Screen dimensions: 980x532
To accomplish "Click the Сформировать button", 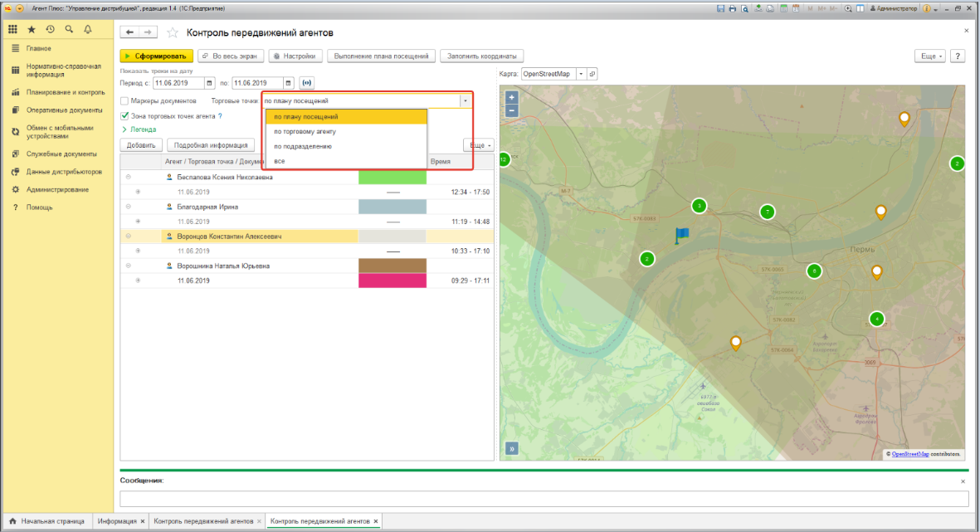I will tap(156, 56).
